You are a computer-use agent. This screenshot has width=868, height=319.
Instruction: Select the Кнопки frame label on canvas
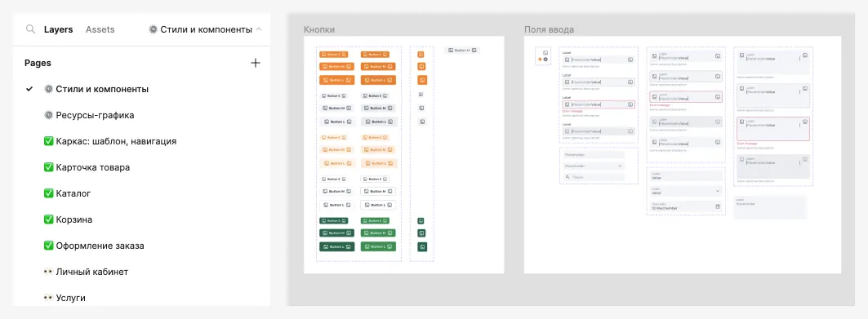pos(319,29)
